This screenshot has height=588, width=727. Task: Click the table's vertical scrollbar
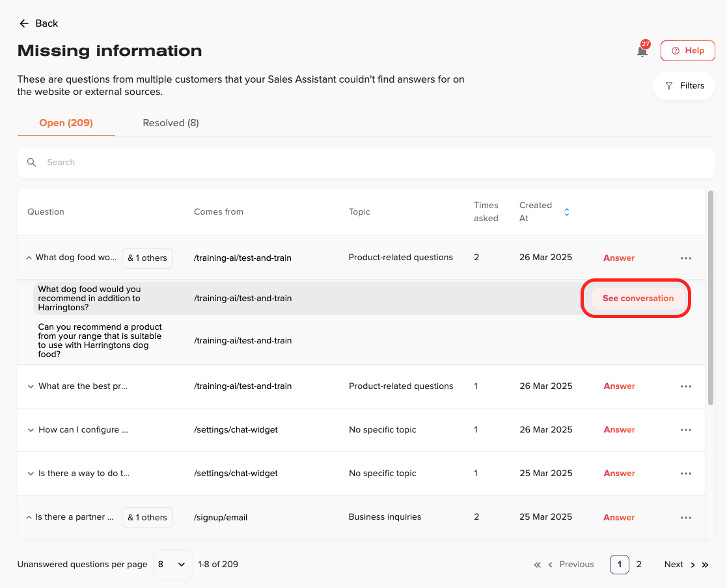(710, 299)
